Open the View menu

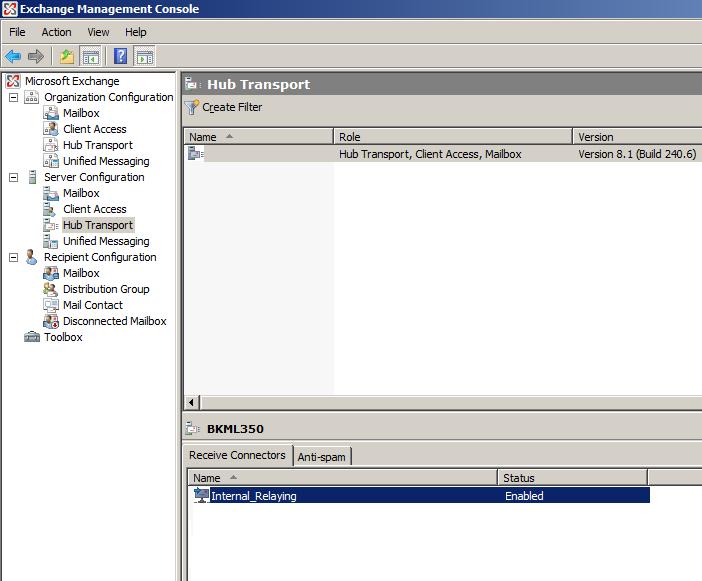pyautogui.click(x=98, y=32)
